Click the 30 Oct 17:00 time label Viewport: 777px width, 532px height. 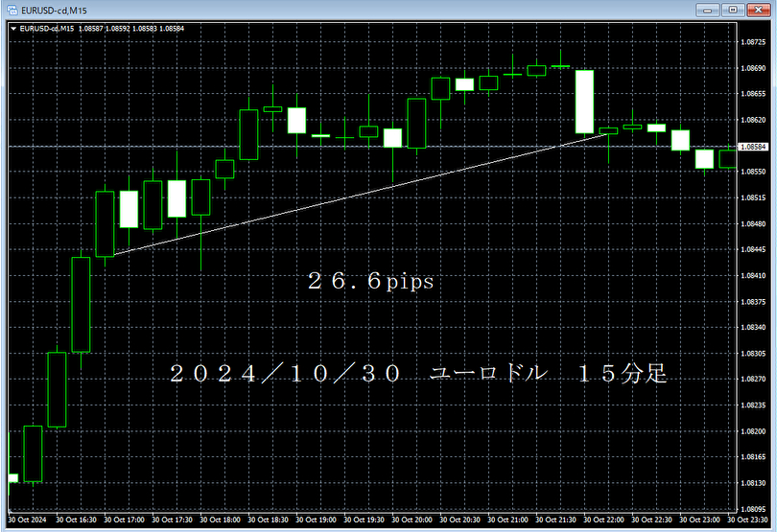[124, 520]
